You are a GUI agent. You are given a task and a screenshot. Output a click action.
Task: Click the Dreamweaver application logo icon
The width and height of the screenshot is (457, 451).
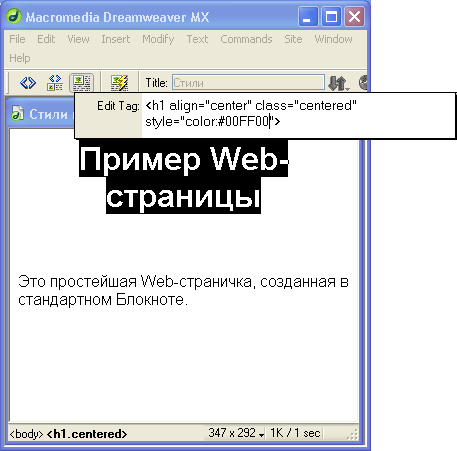tap(14, 16)
